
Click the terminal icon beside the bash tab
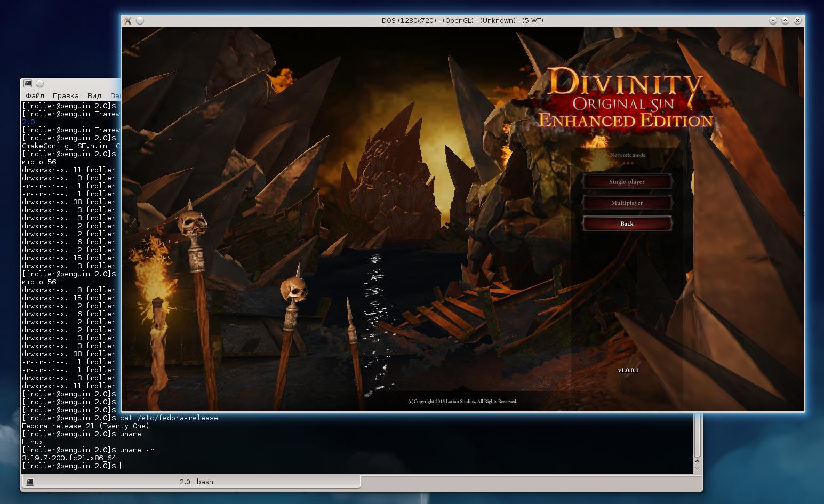(x=30, y=482)
